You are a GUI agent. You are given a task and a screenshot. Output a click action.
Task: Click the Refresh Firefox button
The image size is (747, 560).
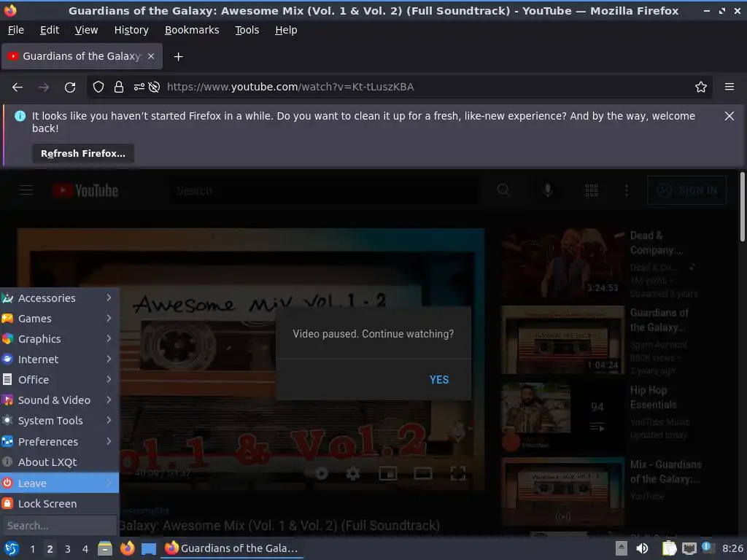coord(83,154)
